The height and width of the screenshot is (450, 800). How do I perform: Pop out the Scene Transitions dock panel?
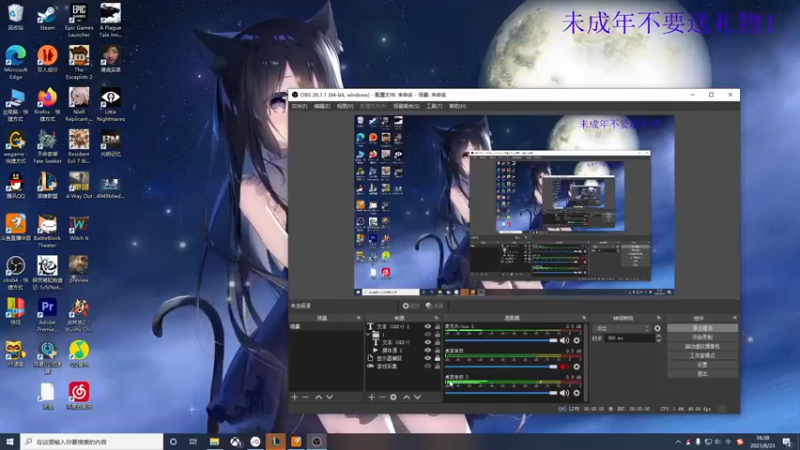point(659,318)
